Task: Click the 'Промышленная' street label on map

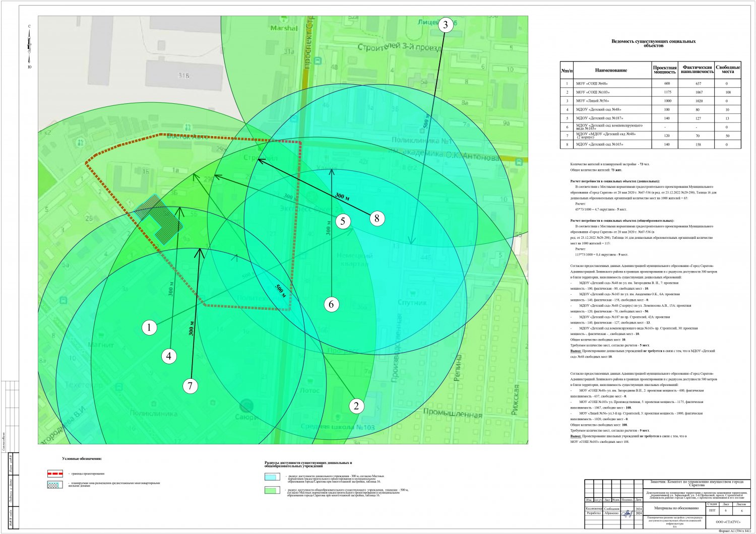Action: [453, 415]
